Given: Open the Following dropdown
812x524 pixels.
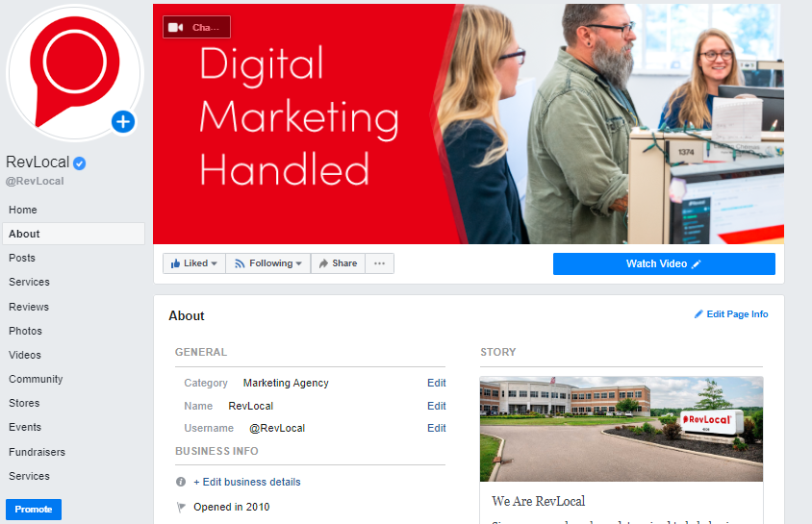Looking at the screenshot, I should tap(267, 263).
